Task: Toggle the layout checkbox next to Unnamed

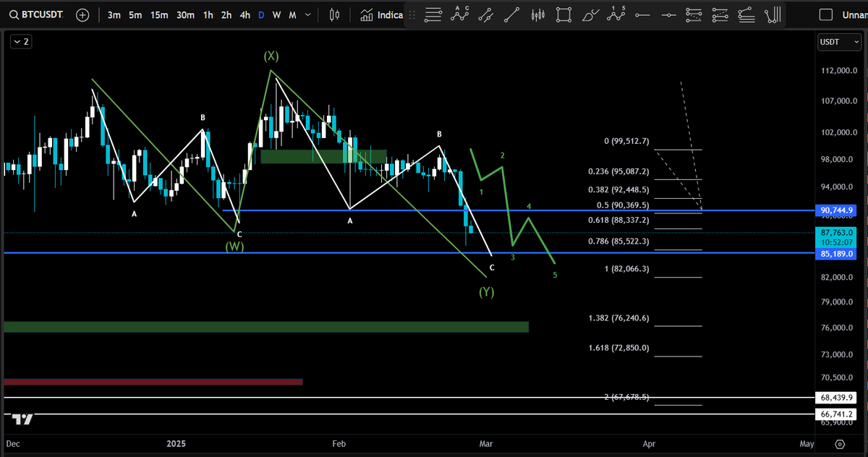Action: pyautogui.click(x=824, y=13)
